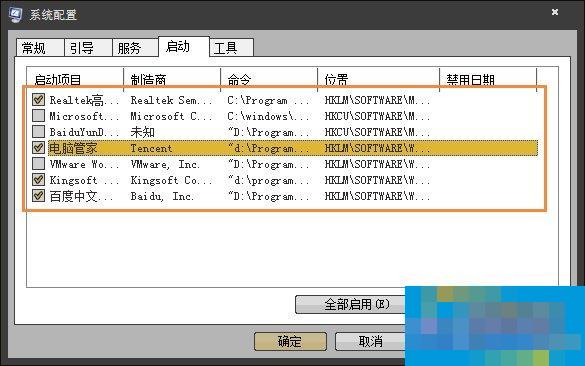Image resolution: width=585 pixels, height=366 pixels.
Task: Open the 服务 tab
Action: coord(135,48)
